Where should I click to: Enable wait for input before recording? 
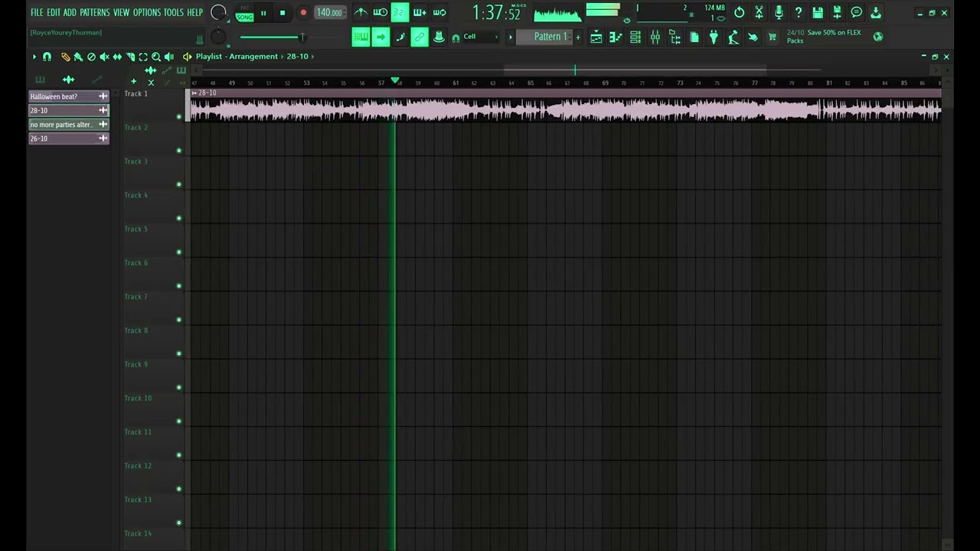381,12
